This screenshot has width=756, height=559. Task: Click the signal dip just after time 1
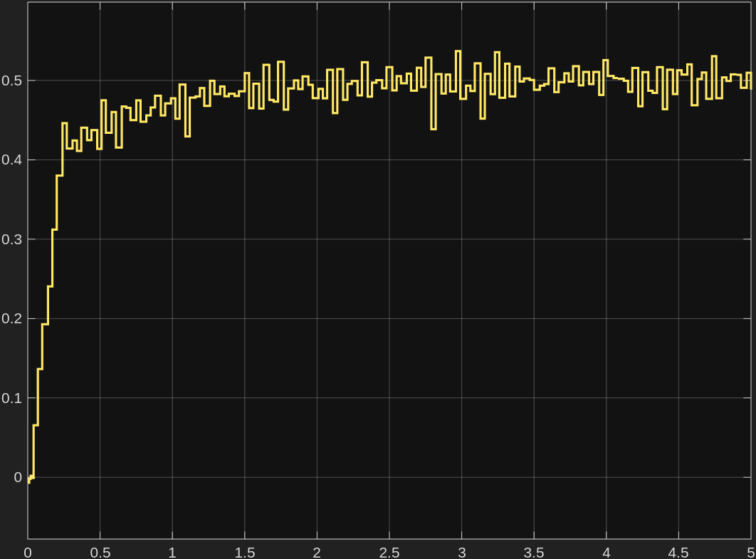(187, 135)
